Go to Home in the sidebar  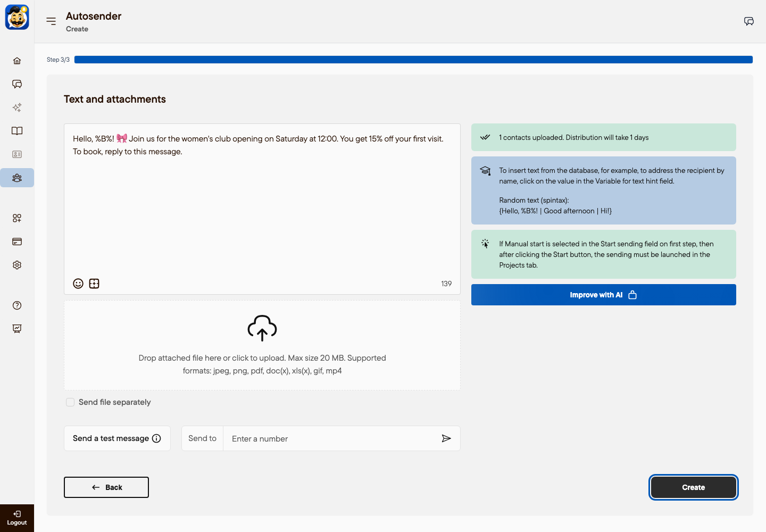[x=17, y=61]
